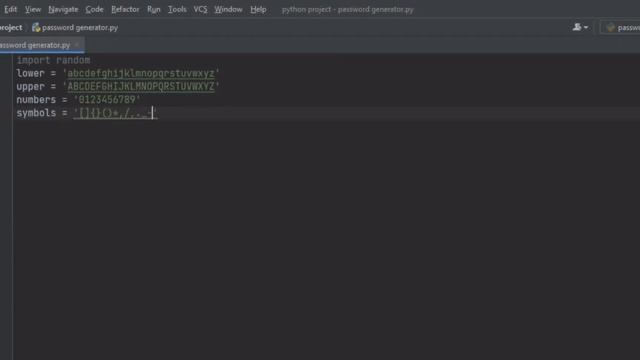Open the Run menu
Viewport: 640px width, 360px height.
coord(154,9)
